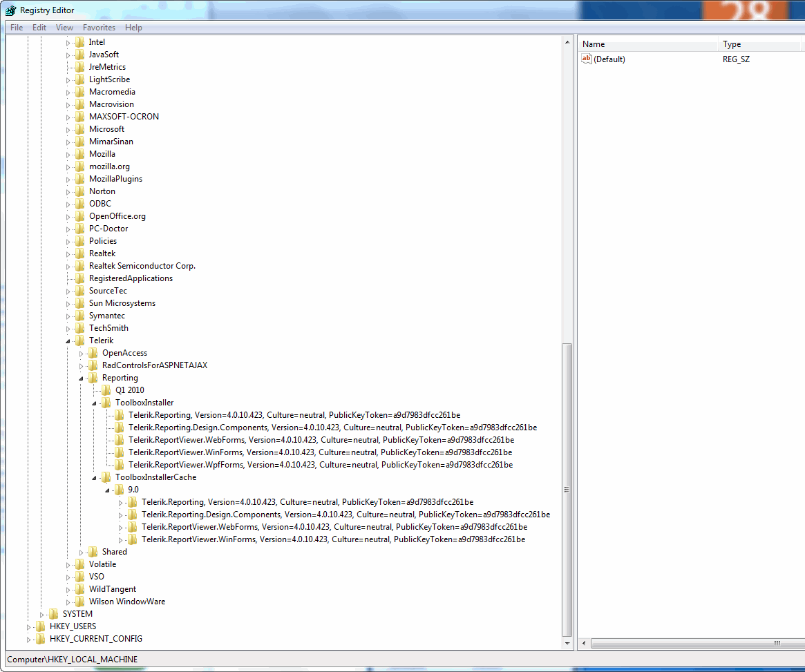Click the HKEY_USERS folder icon
805x672 pixels.
tap(41, 626)
